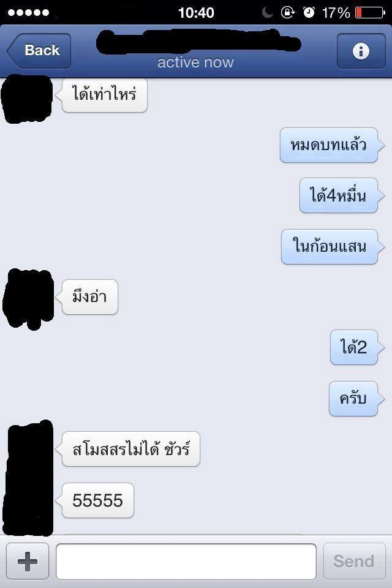This screenshot has width=392, height=588.
Task: Open the conversation info icon
Action: [x=361, y=51]
